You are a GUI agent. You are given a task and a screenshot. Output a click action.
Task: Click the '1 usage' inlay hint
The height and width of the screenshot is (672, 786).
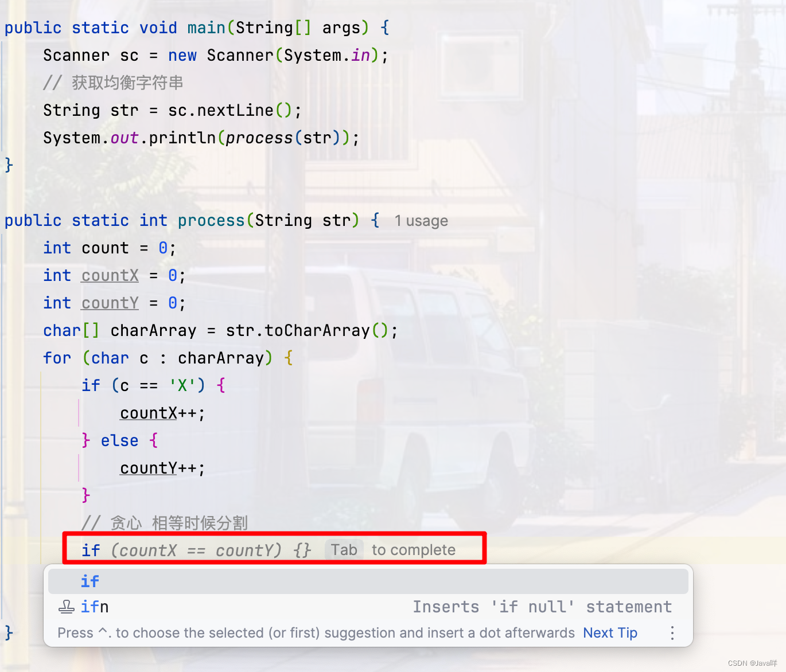421,221
